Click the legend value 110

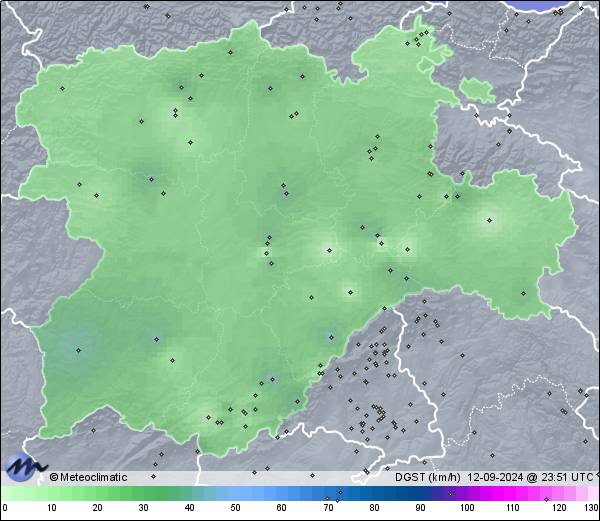513,508
